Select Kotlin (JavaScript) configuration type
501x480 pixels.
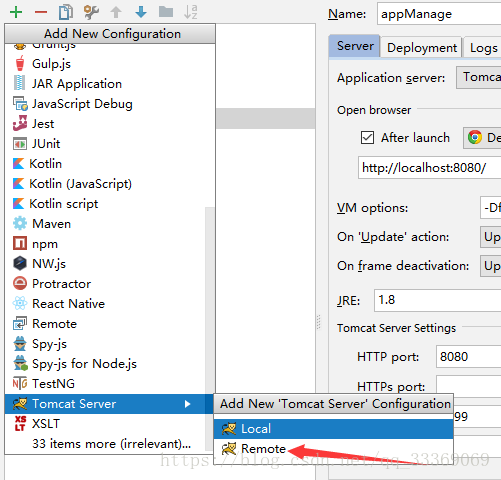(x=109, y=184)
